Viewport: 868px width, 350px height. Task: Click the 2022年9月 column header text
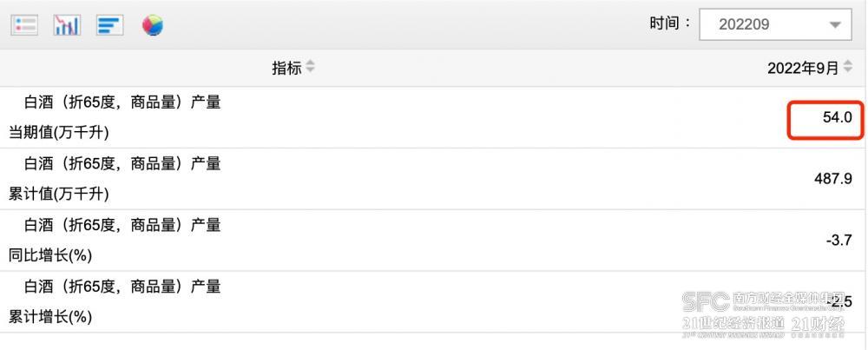point(803,68)
